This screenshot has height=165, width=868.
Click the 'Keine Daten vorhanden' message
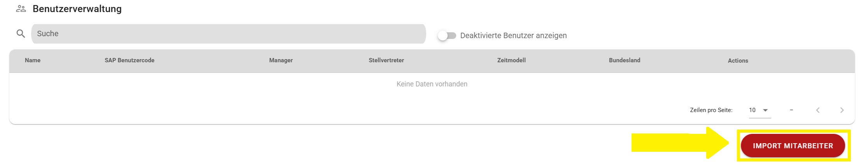432,84
